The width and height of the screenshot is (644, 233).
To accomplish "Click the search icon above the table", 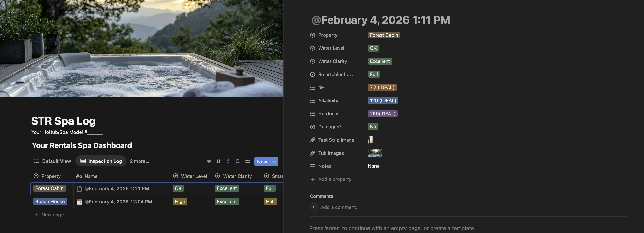I will coord(238,161).
